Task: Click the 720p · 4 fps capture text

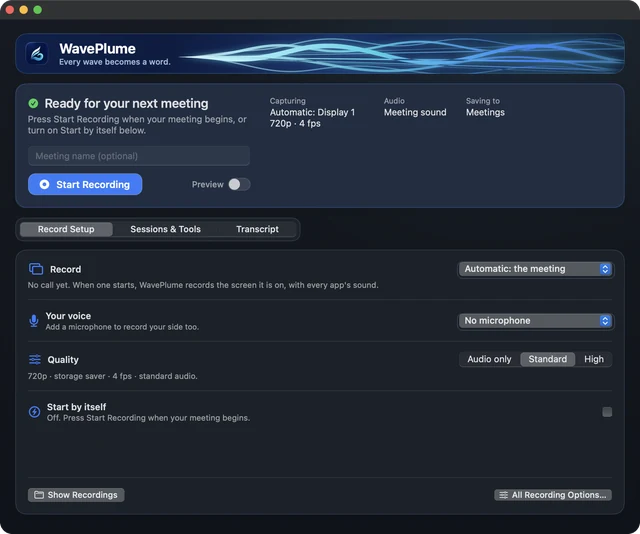Action: [295, 124]
